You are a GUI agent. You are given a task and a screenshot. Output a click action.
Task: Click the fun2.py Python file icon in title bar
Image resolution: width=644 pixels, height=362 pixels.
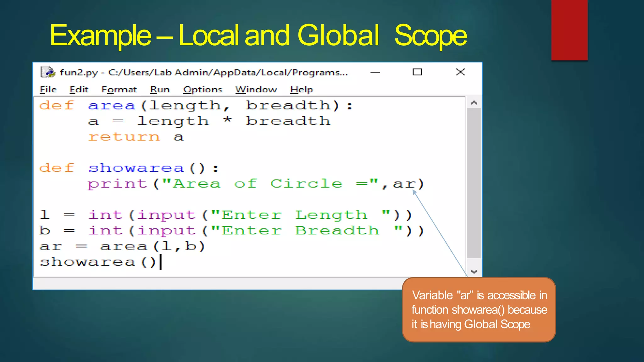[x=48, y=72]
